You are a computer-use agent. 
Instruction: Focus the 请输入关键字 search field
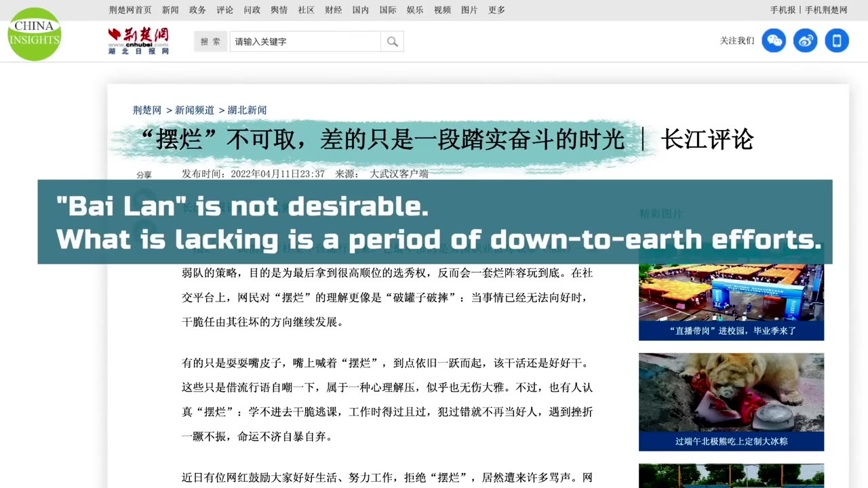(305, 41)
